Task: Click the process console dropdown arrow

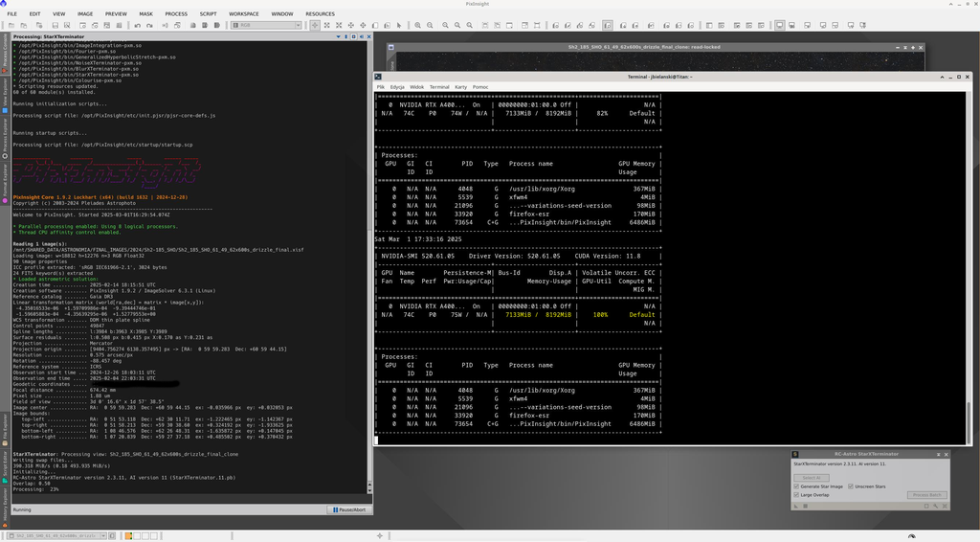Action: (x=338, y=37)
